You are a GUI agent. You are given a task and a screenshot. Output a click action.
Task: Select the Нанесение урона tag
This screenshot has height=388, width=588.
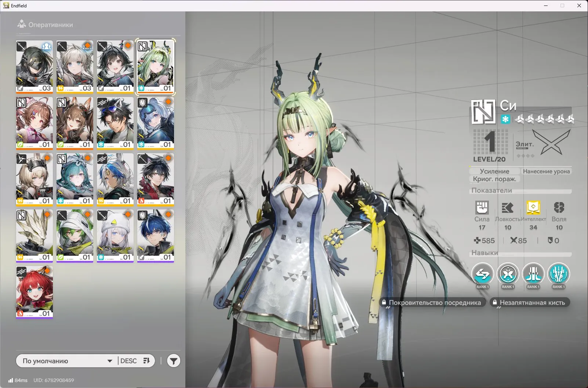click(546, 171)
